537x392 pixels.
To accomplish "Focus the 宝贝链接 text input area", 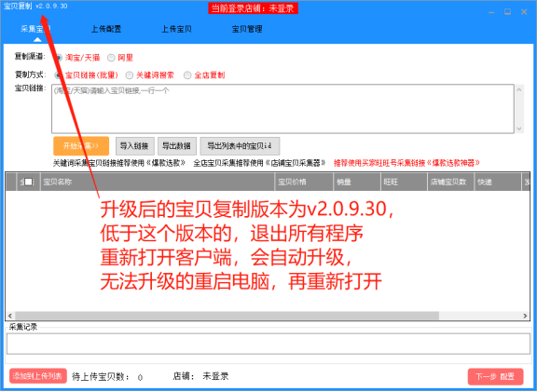I will pos(282,109).
